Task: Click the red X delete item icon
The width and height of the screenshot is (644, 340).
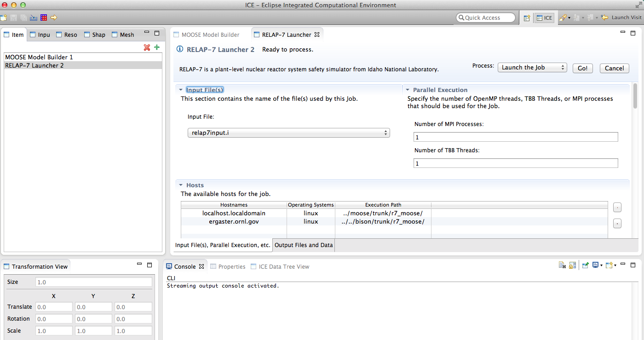Action: pyautogui.click(x=147, y=47)
